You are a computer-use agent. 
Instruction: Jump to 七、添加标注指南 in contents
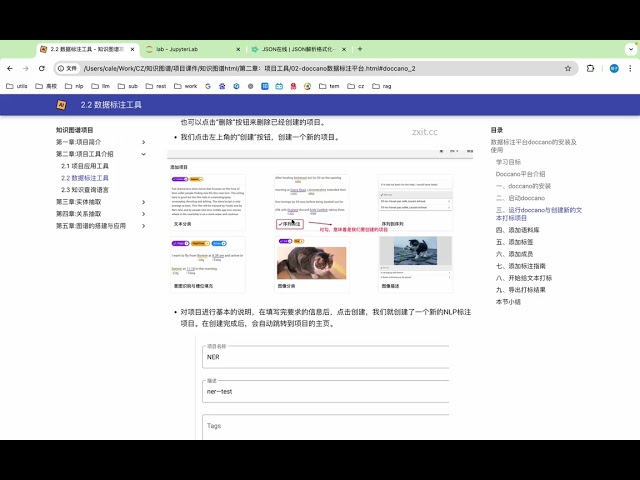520,266
